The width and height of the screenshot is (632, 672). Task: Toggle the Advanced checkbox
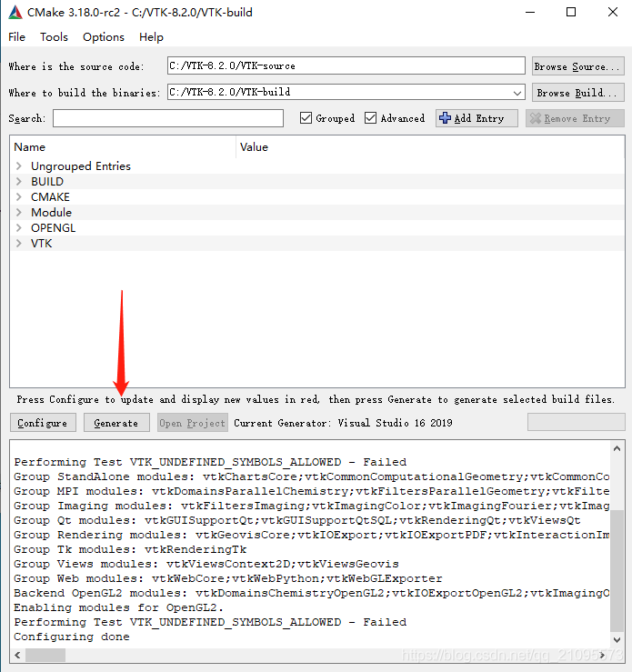coord(370,118)
